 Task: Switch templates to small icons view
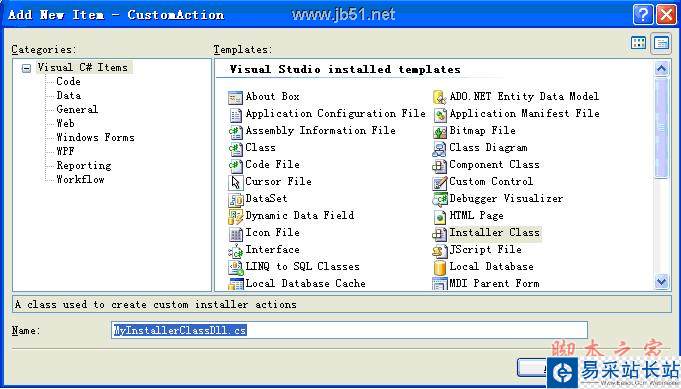click(x=661, y=43)
